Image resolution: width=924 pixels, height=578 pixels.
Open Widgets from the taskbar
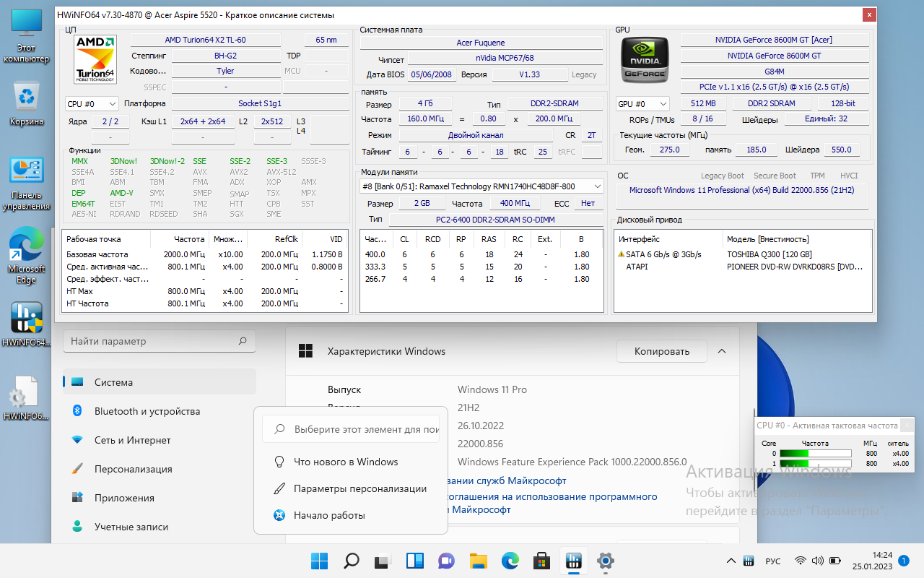coord(414,561)
